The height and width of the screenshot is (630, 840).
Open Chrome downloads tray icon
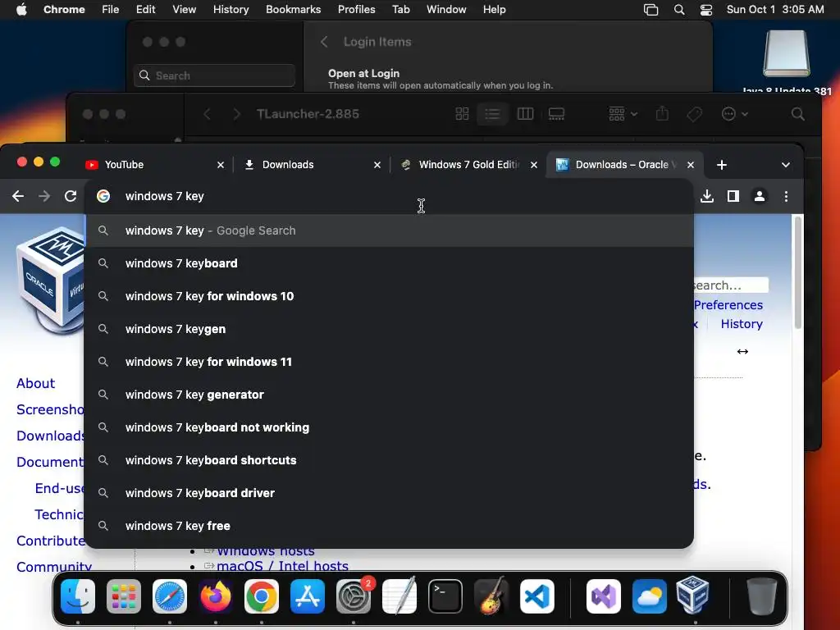coord(707,196)
